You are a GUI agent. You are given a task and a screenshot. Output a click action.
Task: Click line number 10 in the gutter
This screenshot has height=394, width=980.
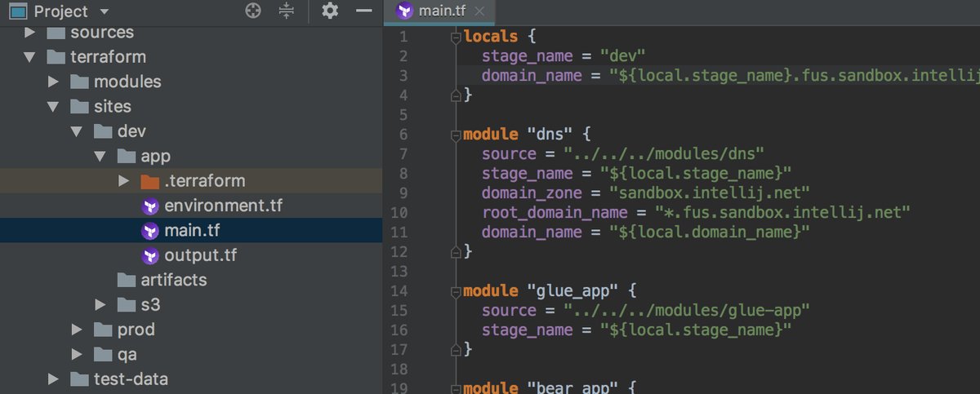400,212
